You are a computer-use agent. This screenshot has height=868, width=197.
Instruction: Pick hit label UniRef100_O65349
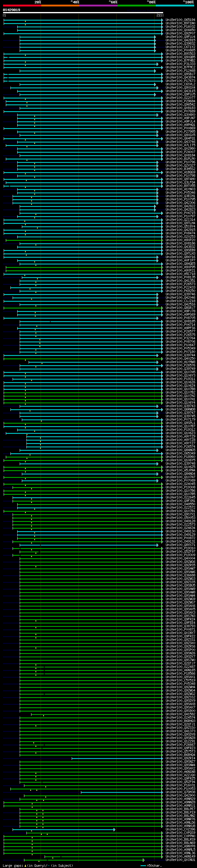coord(180,453)
